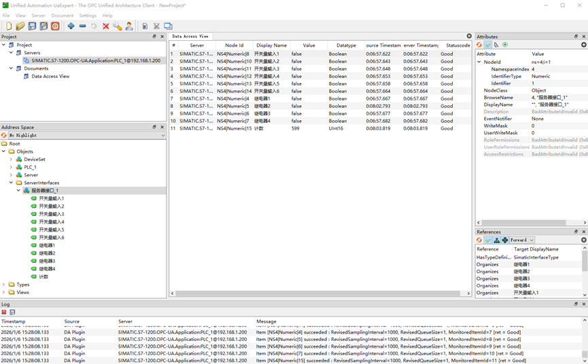The width and height of the screenshot is (588, 364).
Task: Save the current project
Action: tap(32, 26)
